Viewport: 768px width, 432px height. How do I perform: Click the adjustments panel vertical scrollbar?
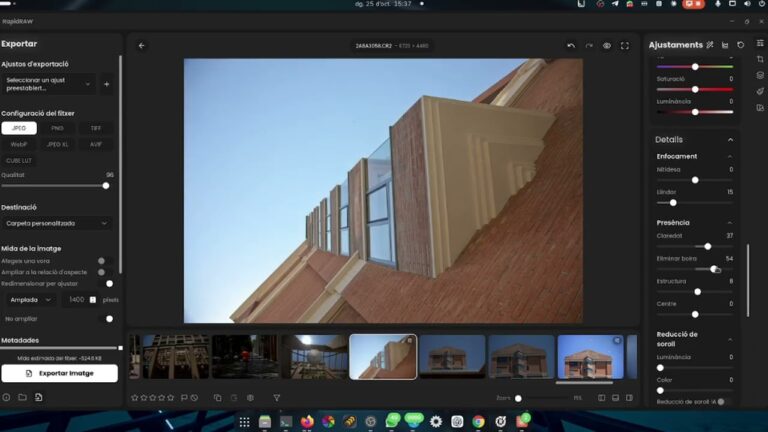(748, 280)
